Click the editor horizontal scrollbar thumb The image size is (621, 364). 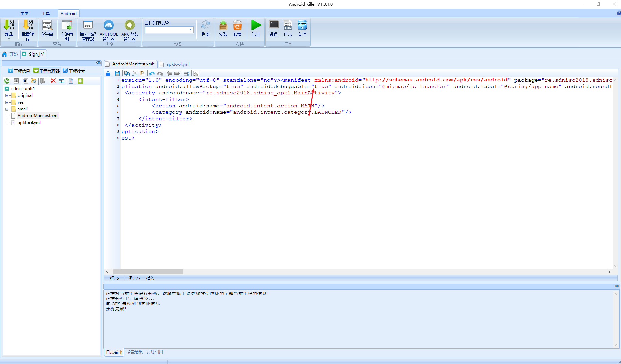[148, 272]
